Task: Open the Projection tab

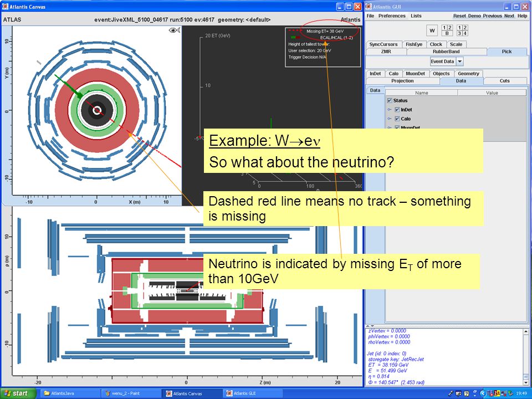Action: pyautogui.click(x=402, y=81)
